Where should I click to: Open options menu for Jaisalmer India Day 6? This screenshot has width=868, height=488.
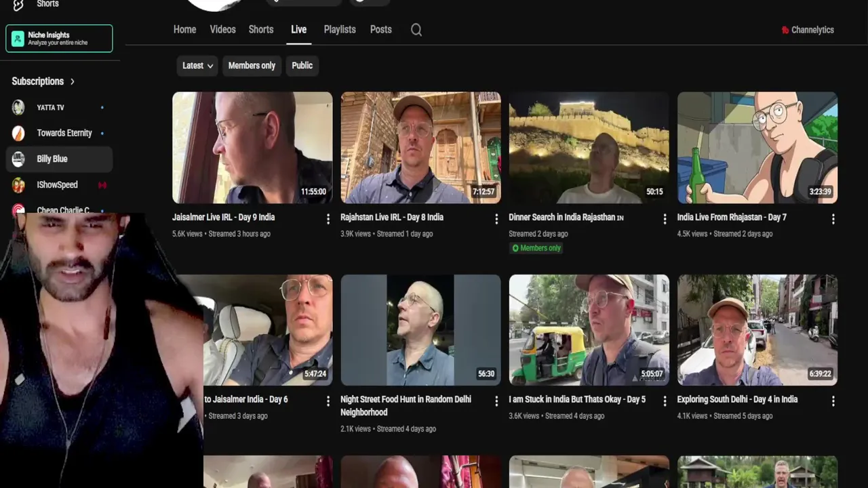328,401
